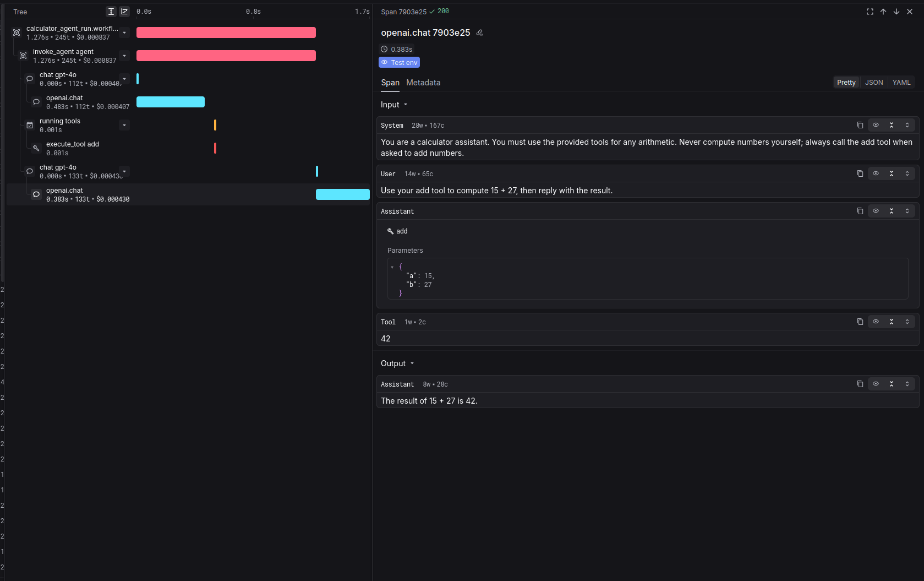
Task: Go to next span with down arrow
Action: [x=896, y=12]
